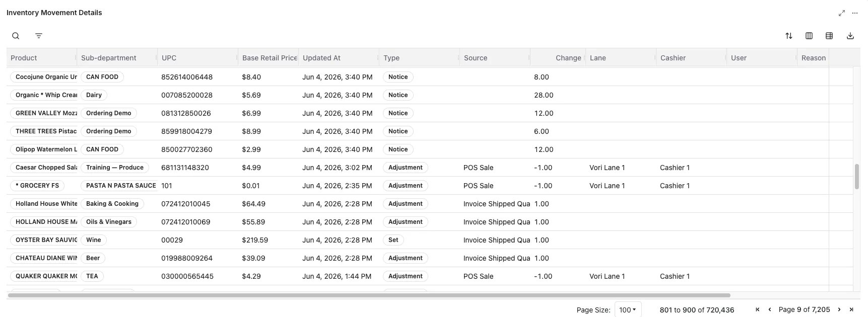Select the QUAKER QUAKER product tag
Screen dimensions: 868x317
(44, 276)
